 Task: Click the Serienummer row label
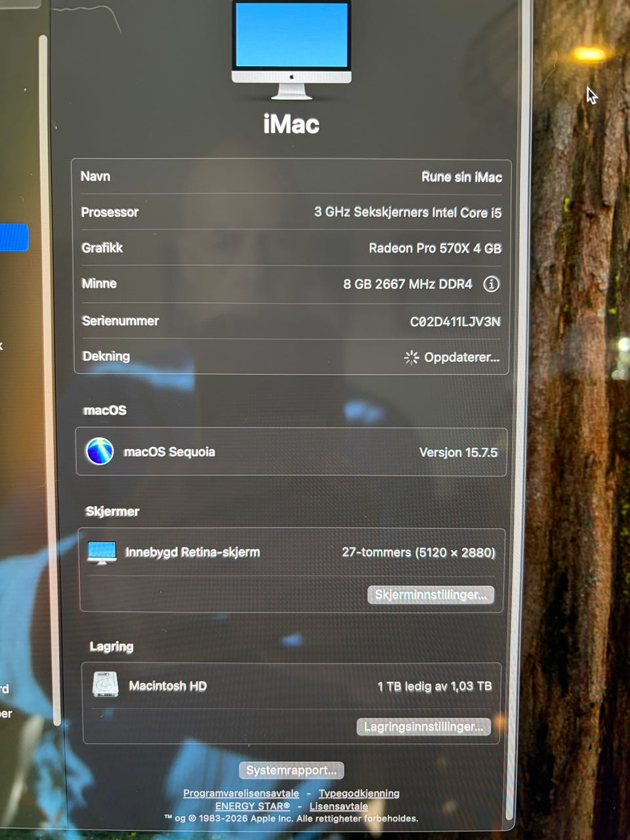pyautogui.click(x=120, y=321)
